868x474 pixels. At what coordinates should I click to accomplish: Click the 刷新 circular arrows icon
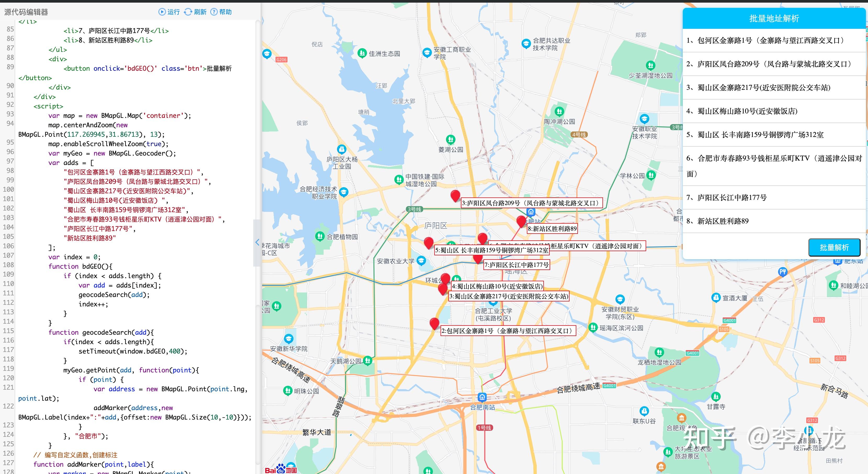(x=188, y=12)
